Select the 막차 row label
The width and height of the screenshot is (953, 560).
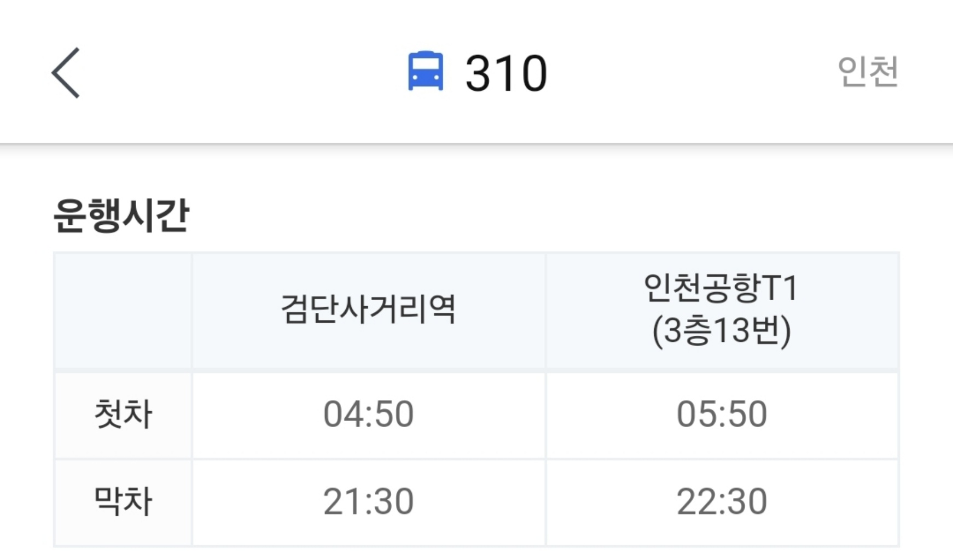tap(123, 501)
